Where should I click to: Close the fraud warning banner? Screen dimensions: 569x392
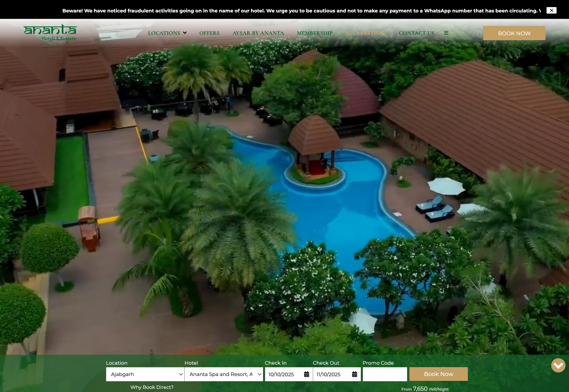pos(551,10)
